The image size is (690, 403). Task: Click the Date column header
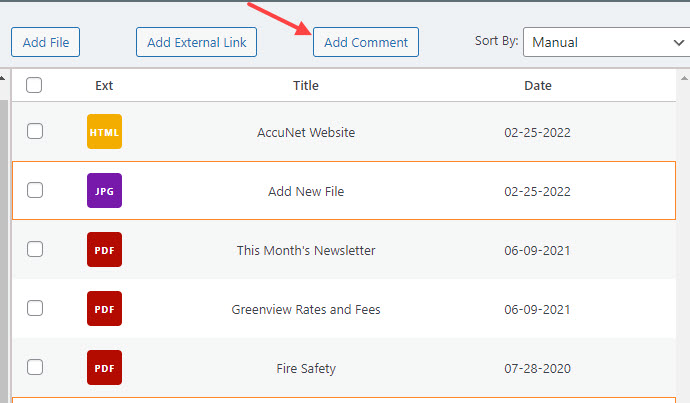click(x=538, y=85)
